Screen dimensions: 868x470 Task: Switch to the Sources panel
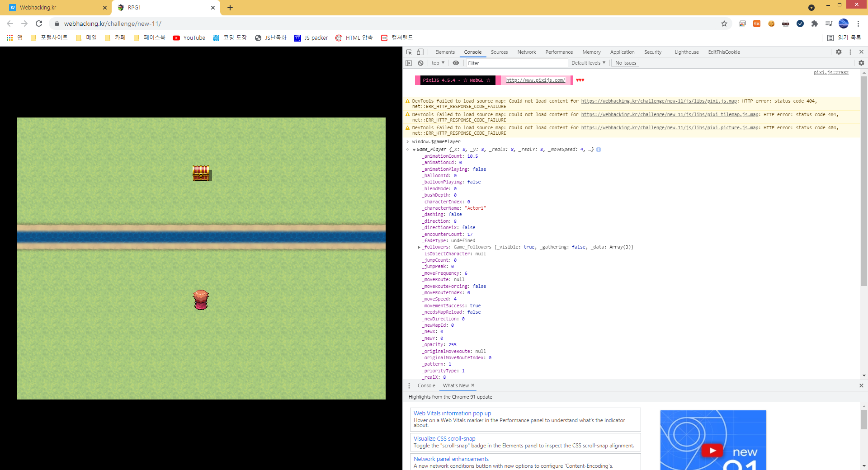click(x=500, y=52)
